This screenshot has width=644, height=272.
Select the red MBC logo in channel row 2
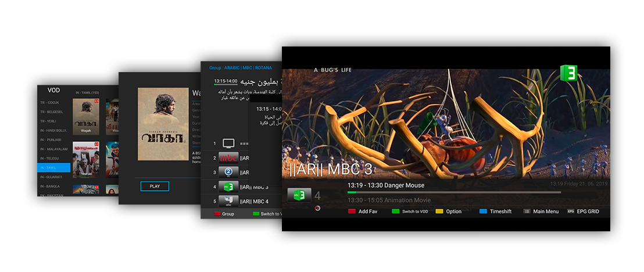pyautogui.click(x=228, y=158)
